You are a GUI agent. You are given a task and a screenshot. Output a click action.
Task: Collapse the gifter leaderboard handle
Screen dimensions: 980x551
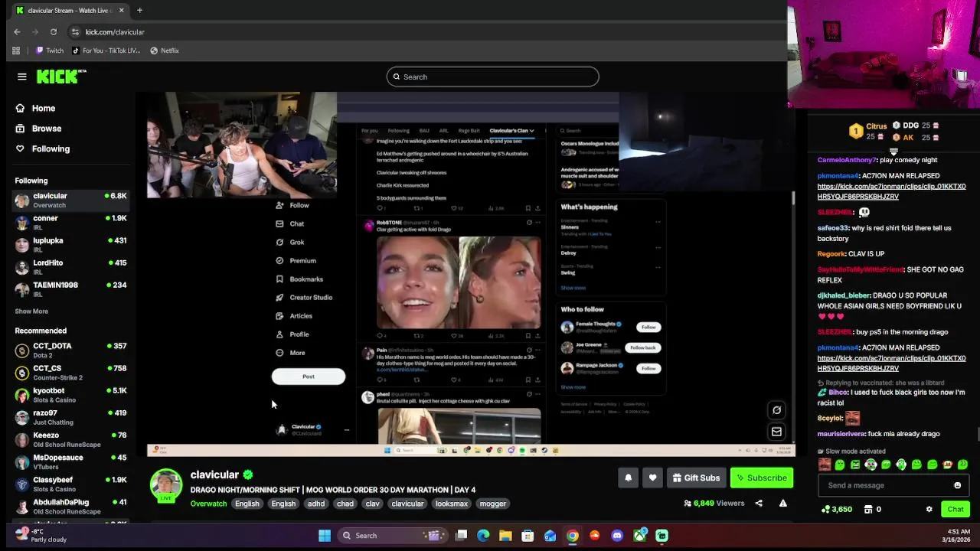893,152
